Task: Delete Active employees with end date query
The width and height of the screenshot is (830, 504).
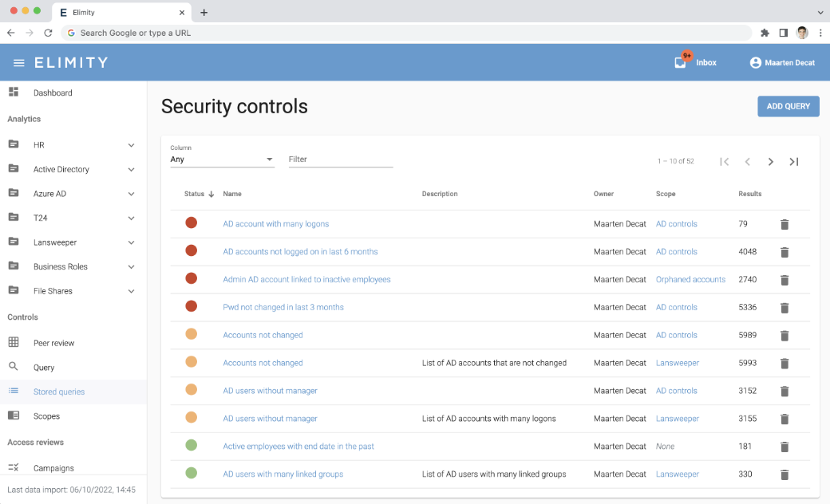Action: 785,447
